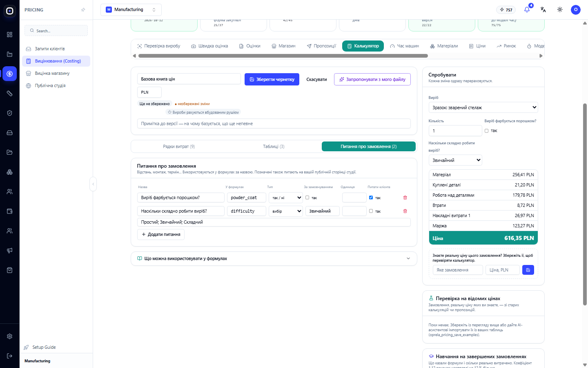This screenshot has width=588, height=368.
Task: Expand 'Що можна використовувати у формулах'
Action: pos(274,258)
